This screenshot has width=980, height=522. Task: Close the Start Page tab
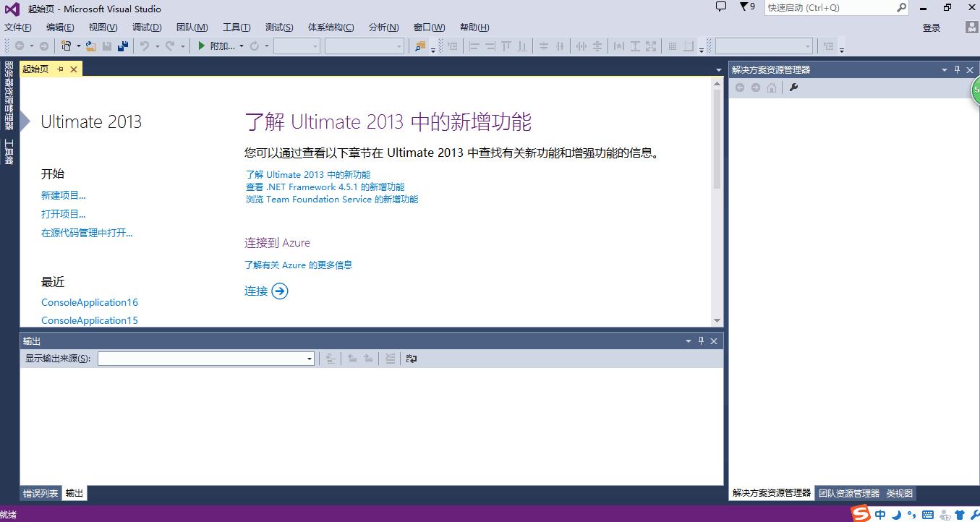(x=74, y=69)
